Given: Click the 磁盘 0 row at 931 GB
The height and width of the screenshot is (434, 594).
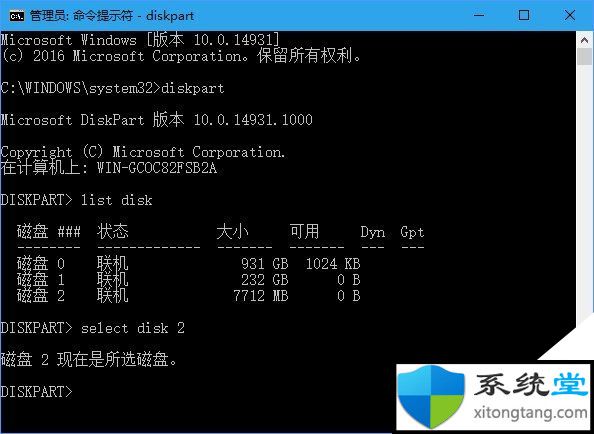Looking at the screenshot, I should [x=188, y=263].
